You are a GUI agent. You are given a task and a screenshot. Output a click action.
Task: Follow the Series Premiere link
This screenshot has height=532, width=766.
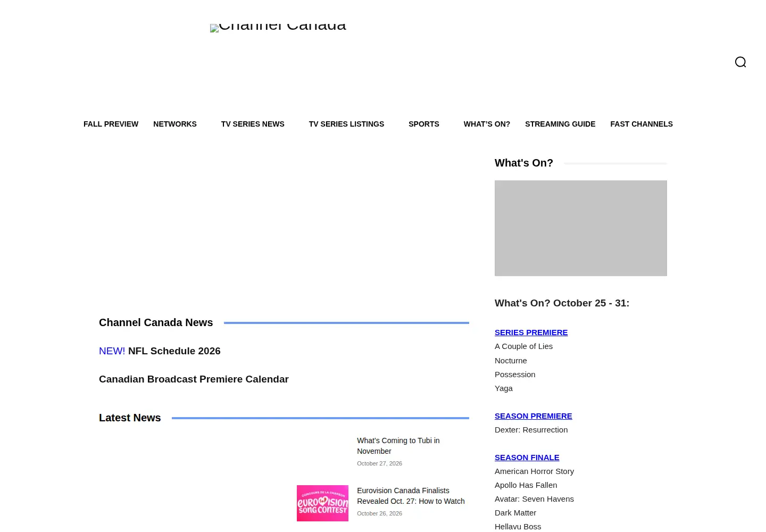[x=531, y=332]
